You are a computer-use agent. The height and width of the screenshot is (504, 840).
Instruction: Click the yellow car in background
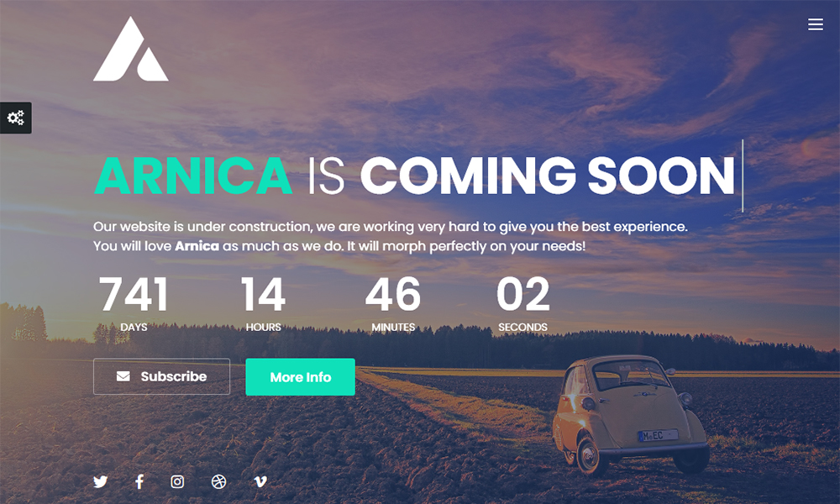(x=630, y=415)
